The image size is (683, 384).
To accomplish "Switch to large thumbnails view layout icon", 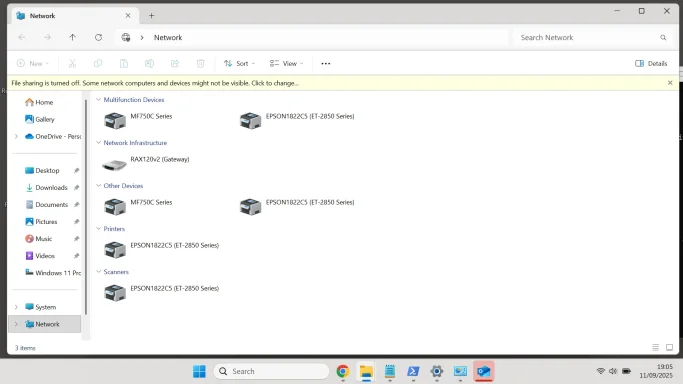I will pos(669,347).
